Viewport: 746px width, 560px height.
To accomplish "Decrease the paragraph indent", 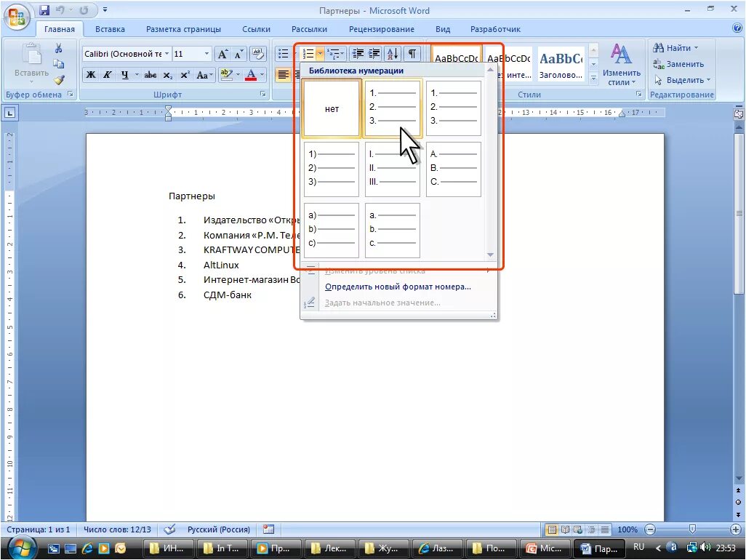I will [x=358, y=54].
